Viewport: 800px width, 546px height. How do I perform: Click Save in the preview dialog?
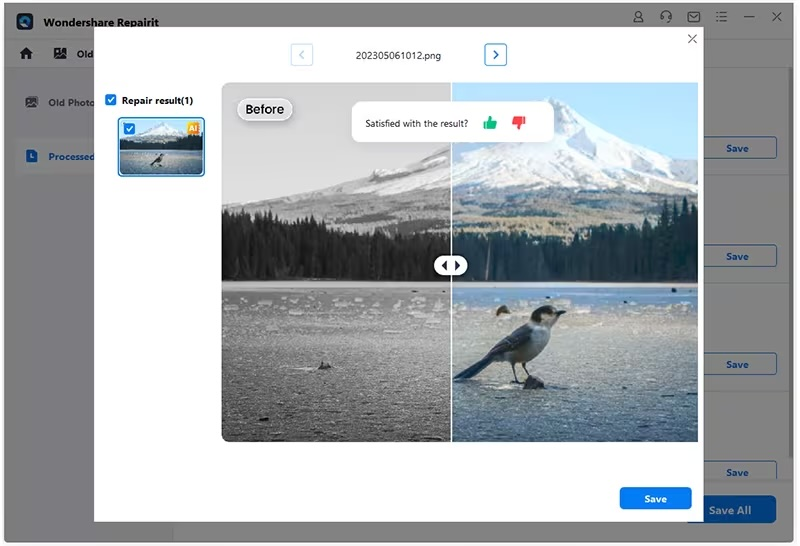click(655, 499)
